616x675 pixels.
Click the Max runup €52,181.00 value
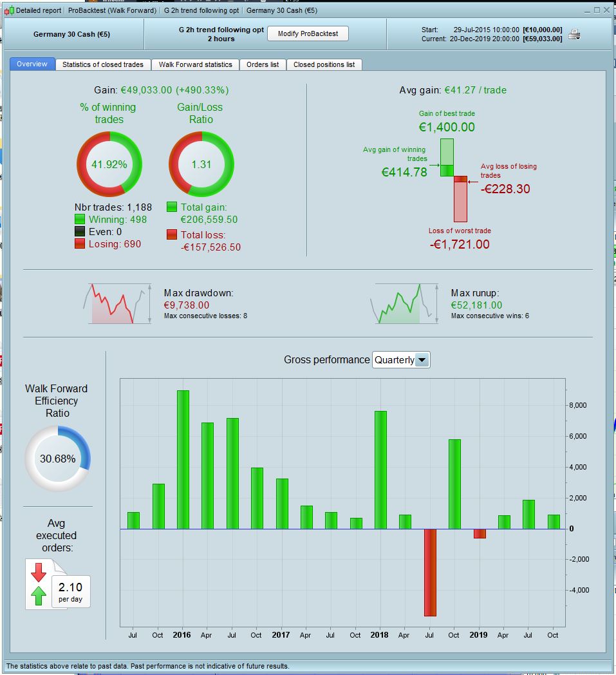click(x=476, y=305)
